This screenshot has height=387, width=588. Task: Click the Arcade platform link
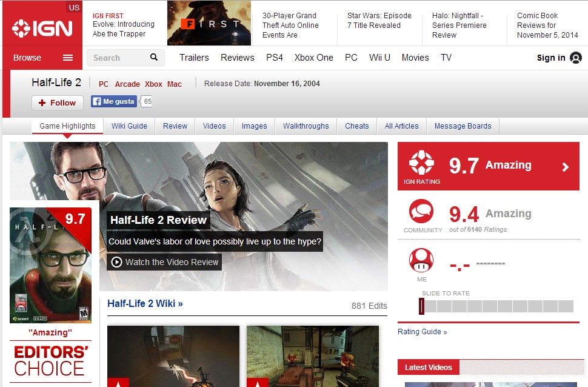127,84
